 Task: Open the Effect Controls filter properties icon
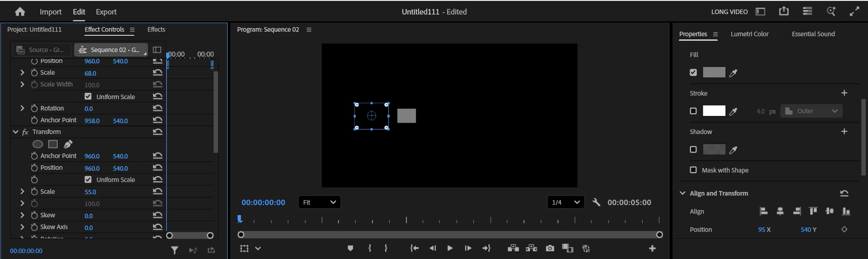pos(174,250)
